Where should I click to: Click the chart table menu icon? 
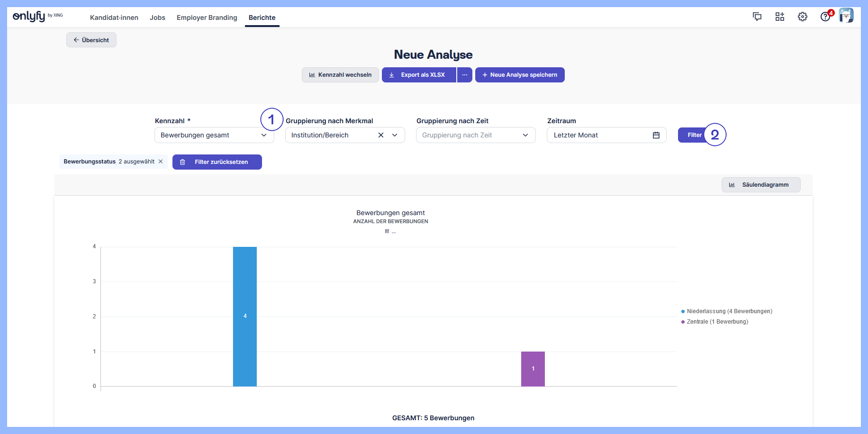click(387, 231)
